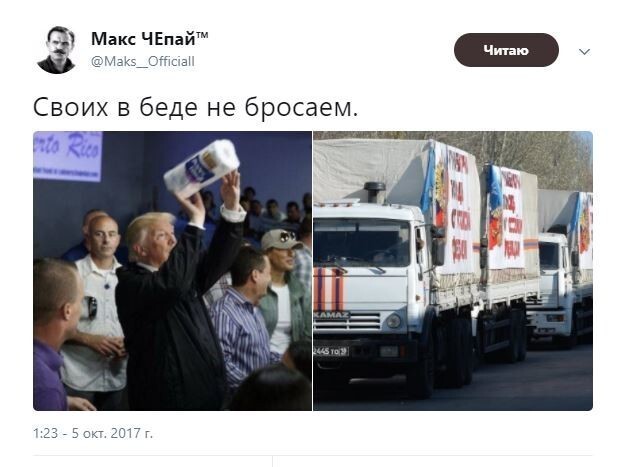The height and width of the screenshot is (467, 631).
Task: Open the @Maks__Officiall handle link
Action: pyautogui.click(x=143, y=62)
